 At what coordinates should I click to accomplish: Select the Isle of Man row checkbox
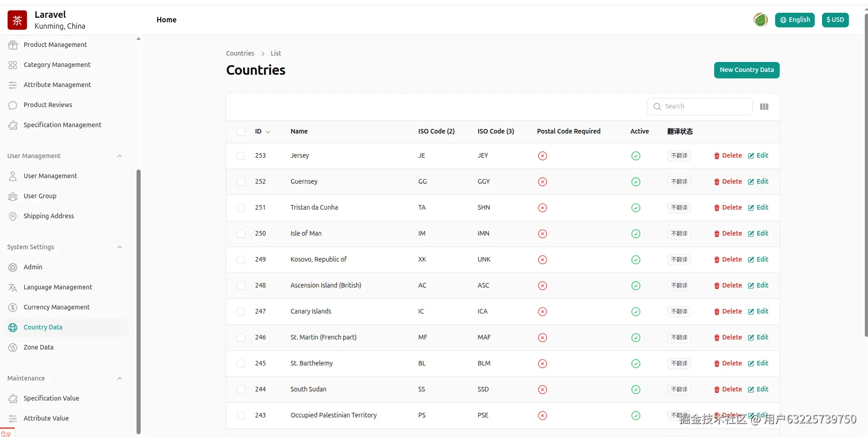click(x=241, y=234)
